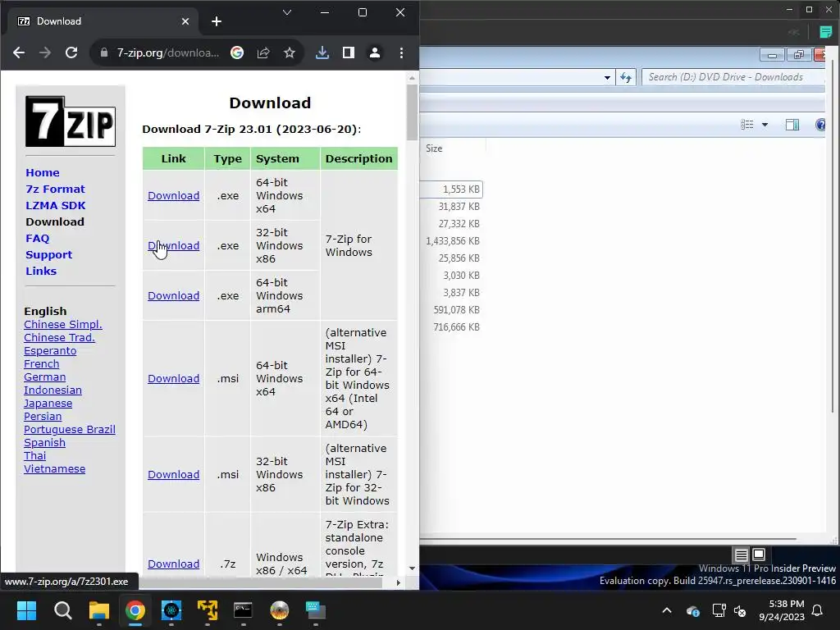Open the notification bell
The height and width of the screenshot is (630, 840).
click(x=818, y=610)
